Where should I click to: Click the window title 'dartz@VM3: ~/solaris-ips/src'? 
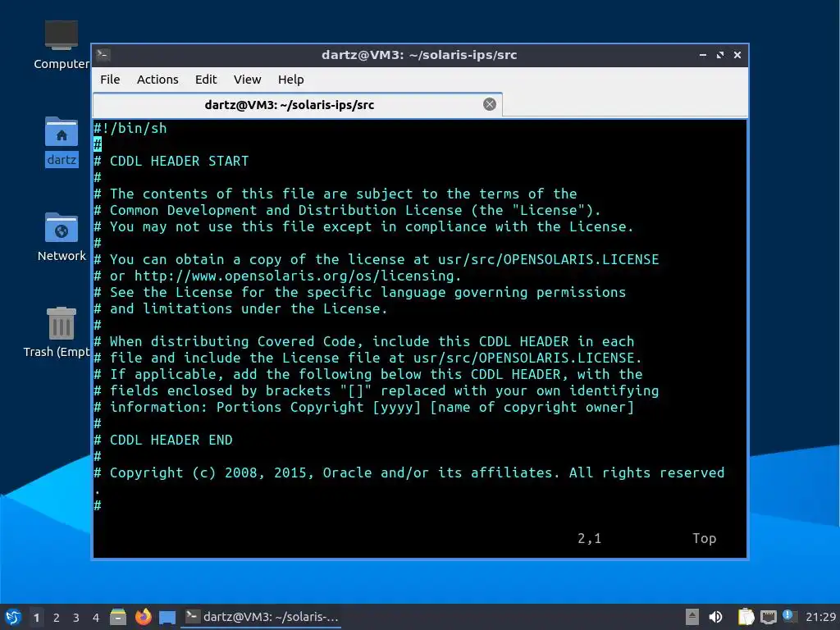(x=419, y=55)
